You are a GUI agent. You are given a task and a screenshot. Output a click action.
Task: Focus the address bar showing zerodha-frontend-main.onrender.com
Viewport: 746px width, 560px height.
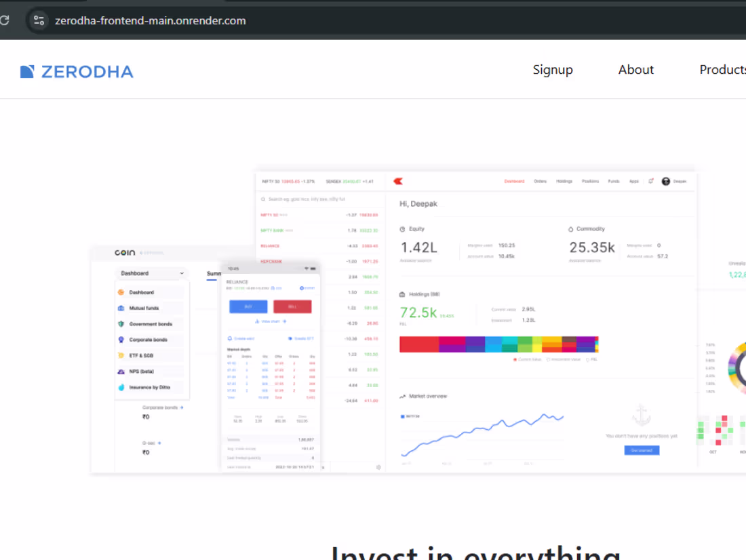(x=151, y=20)
